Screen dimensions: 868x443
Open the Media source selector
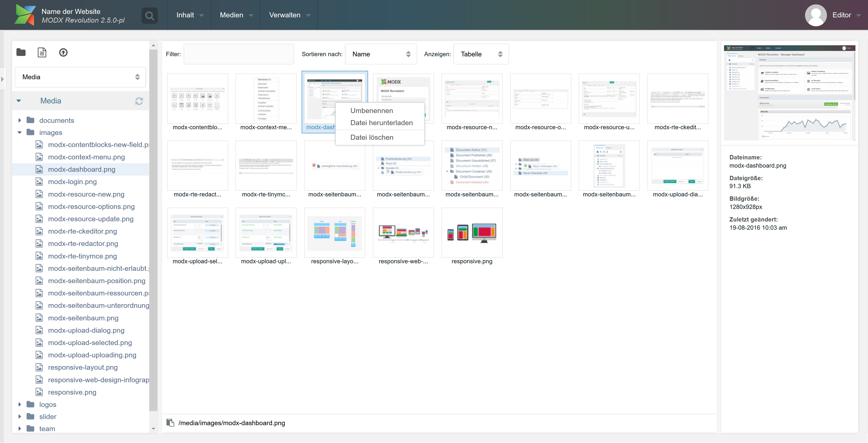80,77
